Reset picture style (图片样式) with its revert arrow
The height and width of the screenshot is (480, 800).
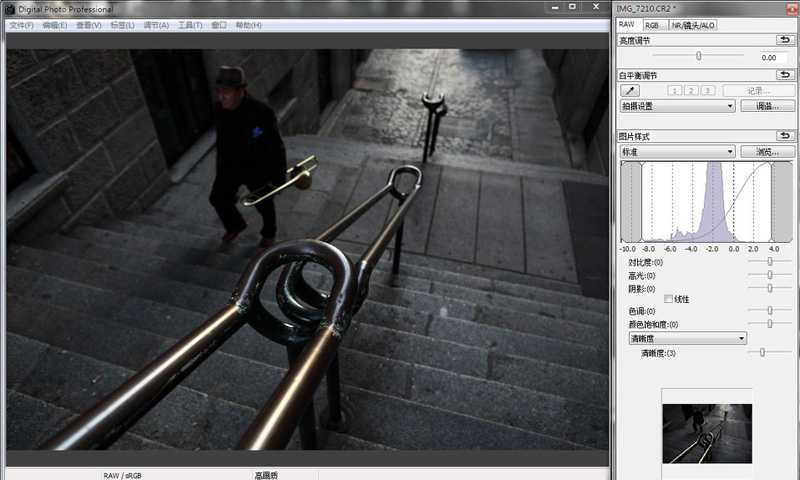pyautogui.click(x=785, y=136)
